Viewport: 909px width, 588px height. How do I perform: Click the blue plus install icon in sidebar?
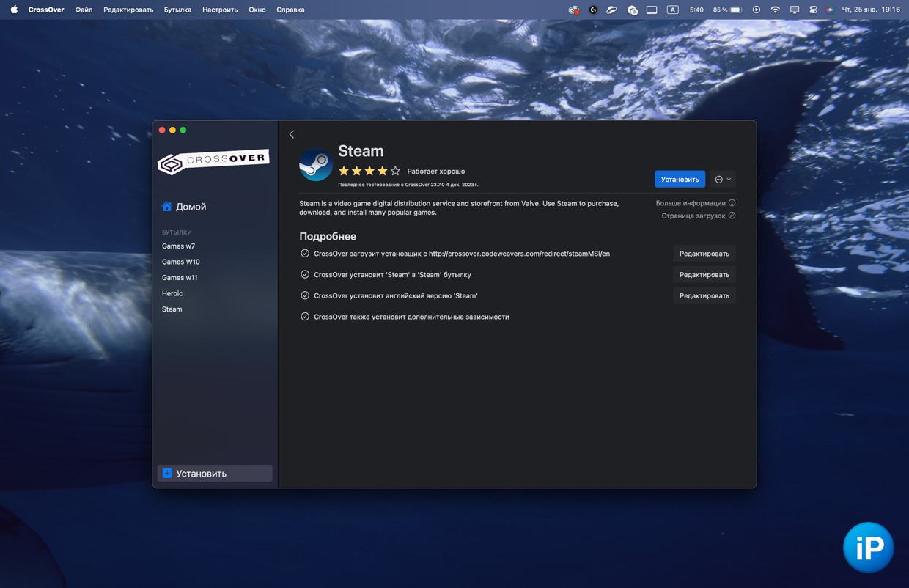167,474
